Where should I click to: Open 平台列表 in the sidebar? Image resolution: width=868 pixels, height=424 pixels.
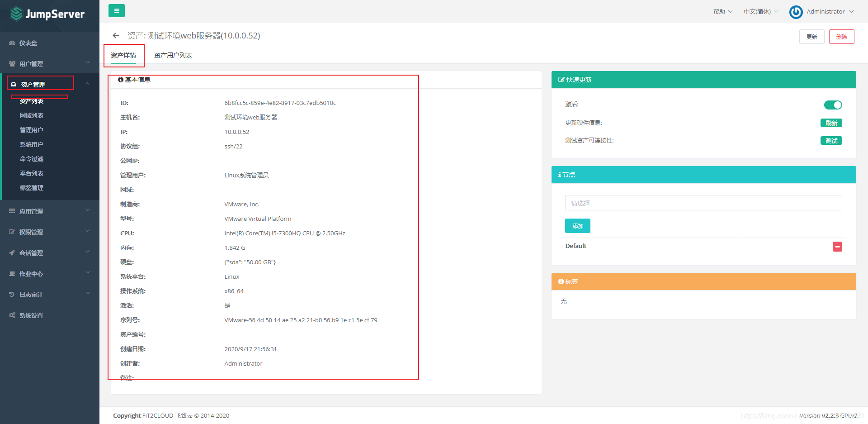pos(32,173)
